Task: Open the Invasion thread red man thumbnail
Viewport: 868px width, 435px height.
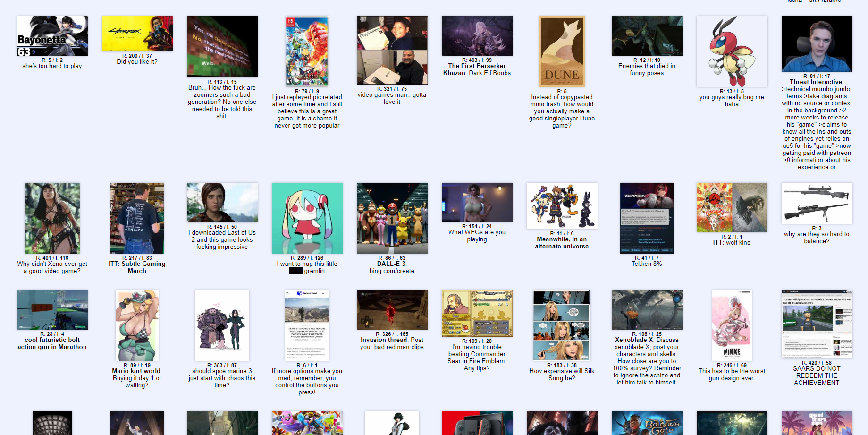Action: 392,310
